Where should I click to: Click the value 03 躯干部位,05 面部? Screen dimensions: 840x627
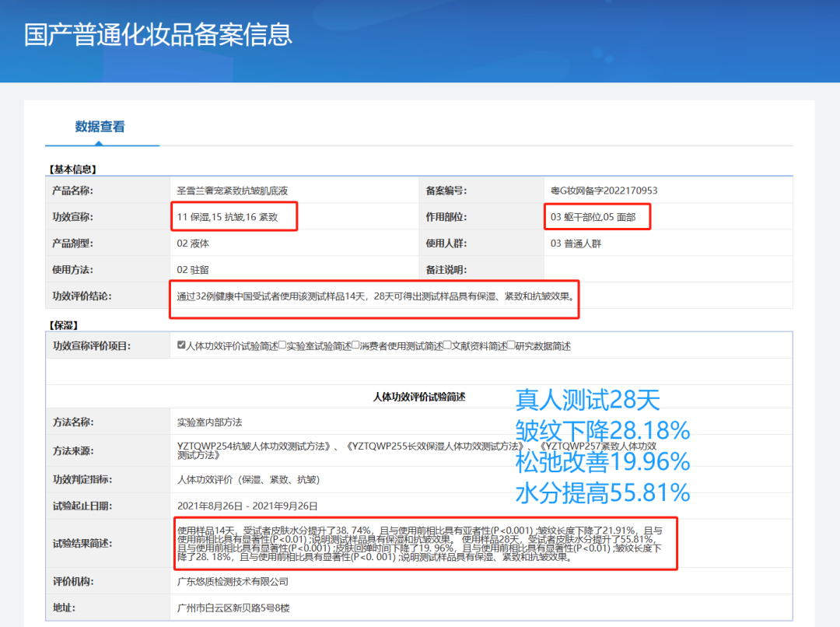593,217
